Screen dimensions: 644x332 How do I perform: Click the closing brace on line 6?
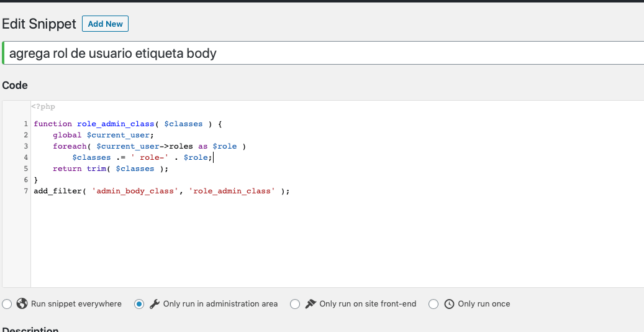pyautogui.click(x=36, y=180)
